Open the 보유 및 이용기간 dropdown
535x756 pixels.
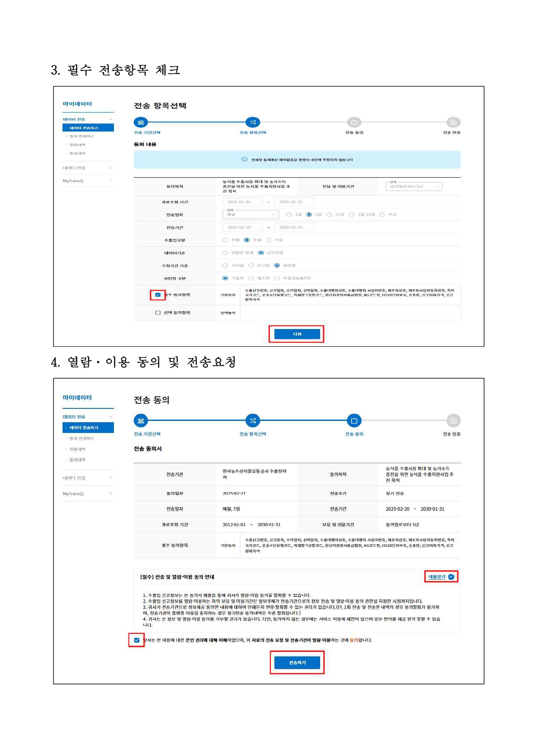click(x=414, y=186)
